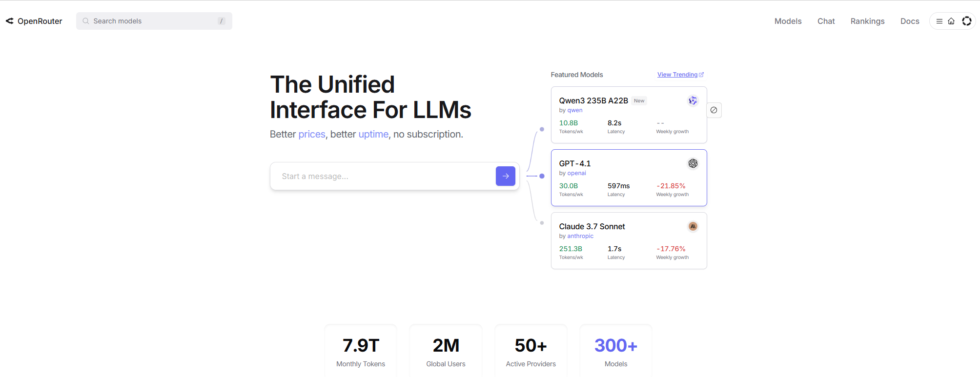
Task: Click the Anthropic logo on the Claude card
Action: coord(693,226)
